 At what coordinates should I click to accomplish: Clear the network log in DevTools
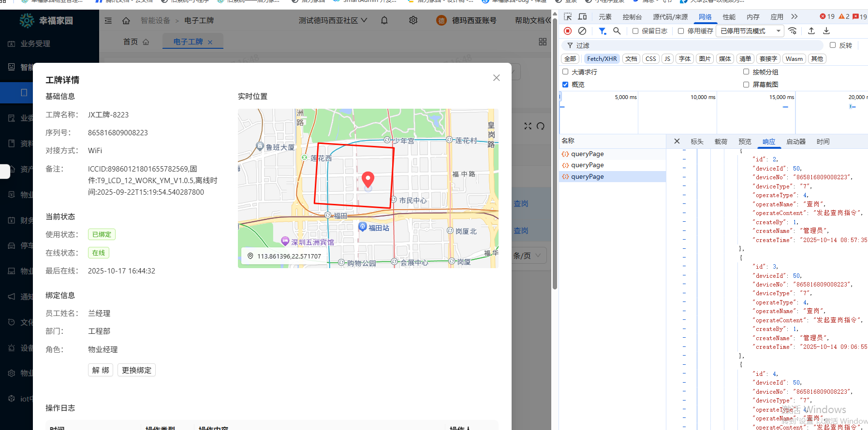coord(582,31)
